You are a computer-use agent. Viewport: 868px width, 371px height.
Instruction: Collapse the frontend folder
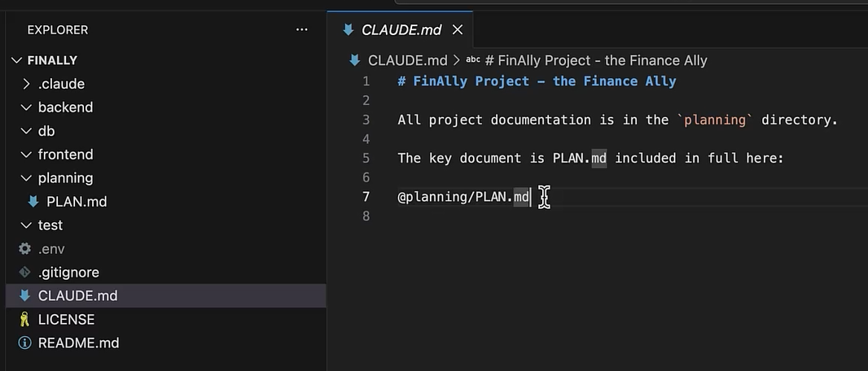26,155
